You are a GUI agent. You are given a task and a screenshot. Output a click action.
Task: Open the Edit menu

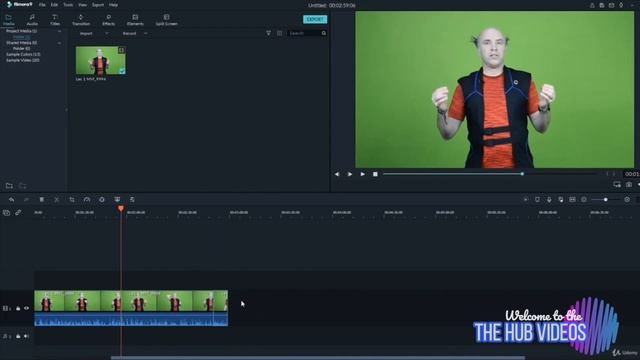point(54,5)
